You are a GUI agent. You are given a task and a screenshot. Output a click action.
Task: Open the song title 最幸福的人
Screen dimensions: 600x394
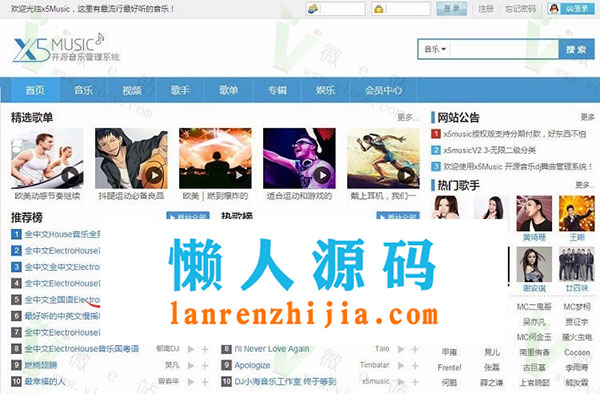45,381
